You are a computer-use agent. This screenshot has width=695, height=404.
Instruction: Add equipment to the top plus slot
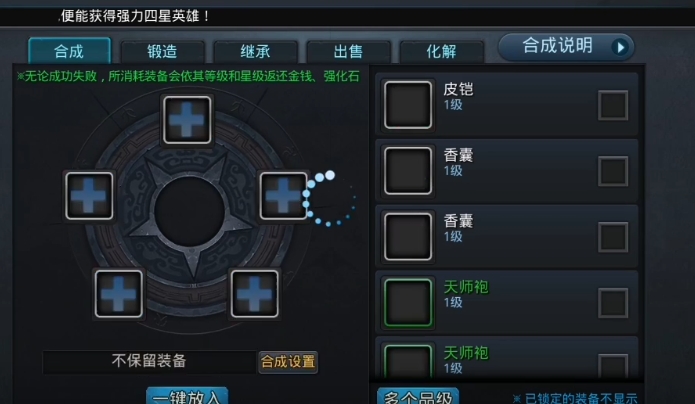click(x=187, y=120)
